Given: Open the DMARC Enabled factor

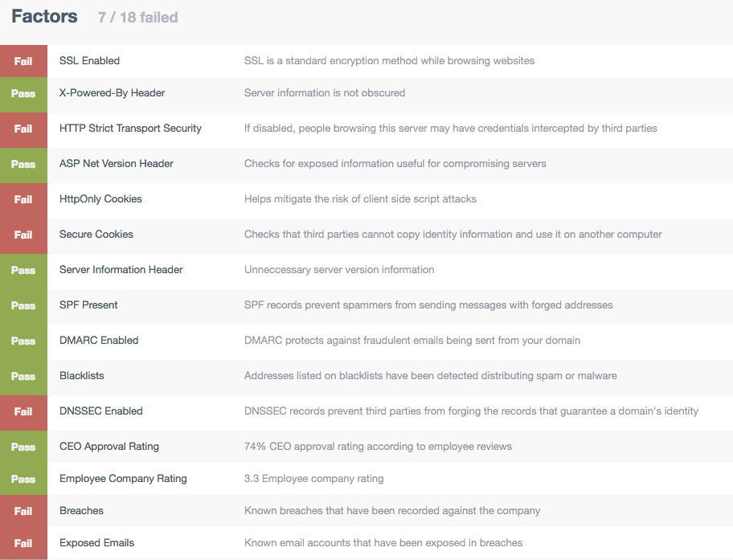Looking at the screenshot, I should tap(99, 341).
